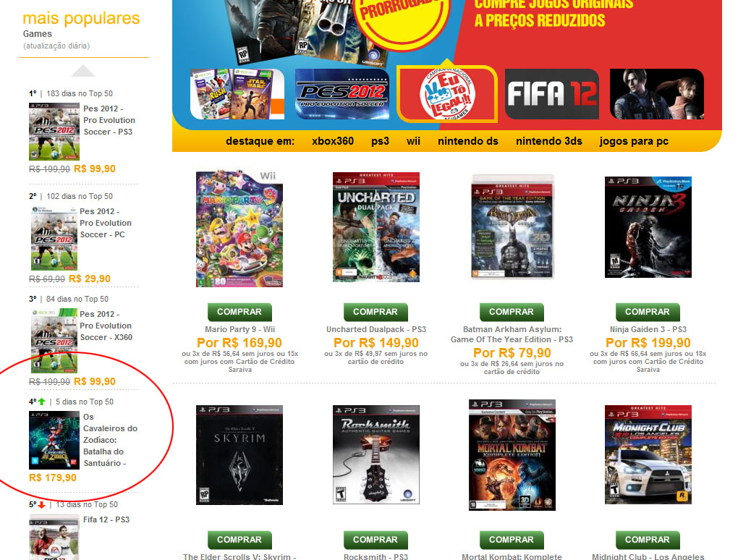
Task: Open the Rocksmith PS3 cover image
Action: (376, 454)
